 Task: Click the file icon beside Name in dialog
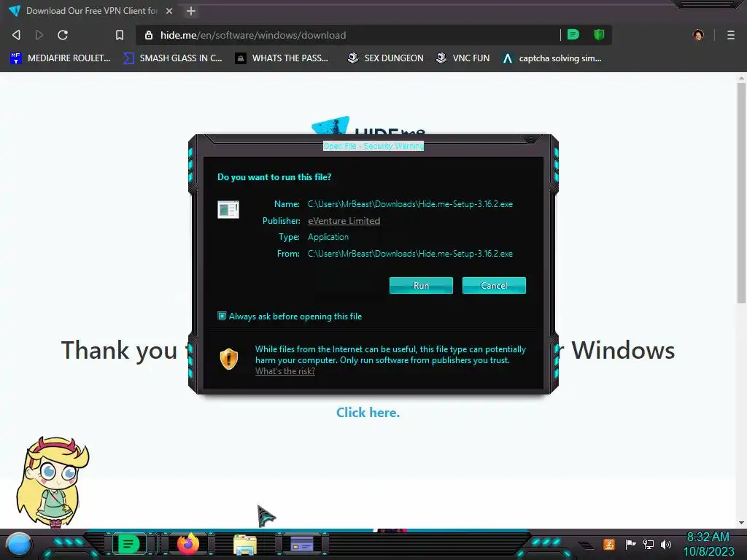[x=228, y=209]
